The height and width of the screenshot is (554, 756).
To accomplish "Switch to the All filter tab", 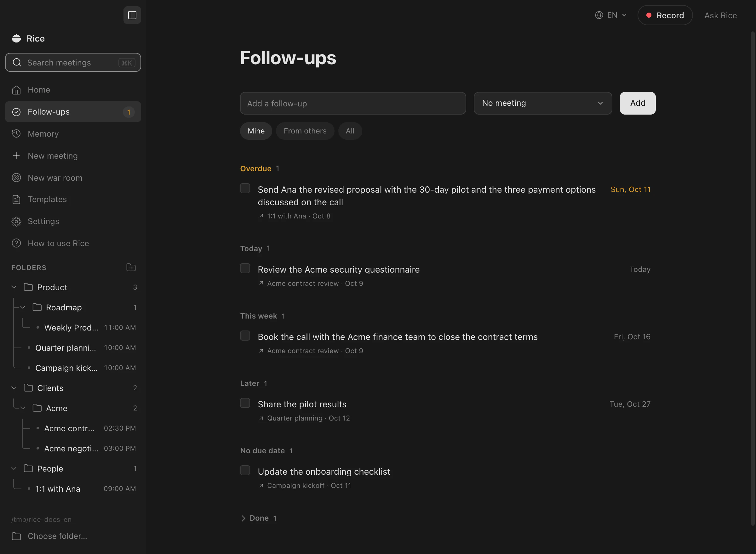I will pos(350,131).
